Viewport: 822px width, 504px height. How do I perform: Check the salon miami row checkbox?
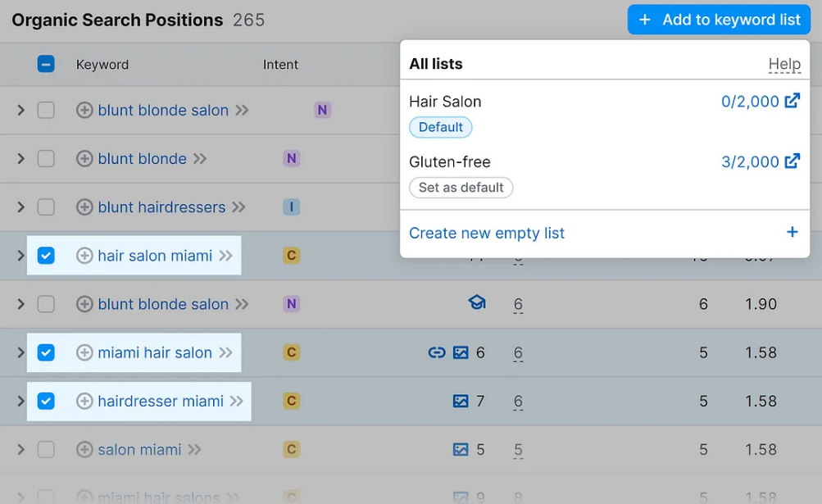point(46,449)
